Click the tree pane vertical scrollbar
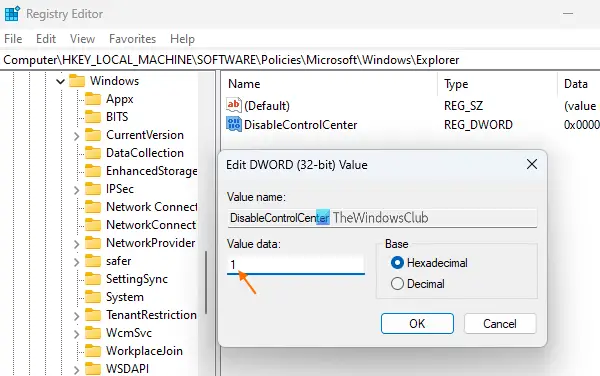600x376 pixels. tap(206, 282)
